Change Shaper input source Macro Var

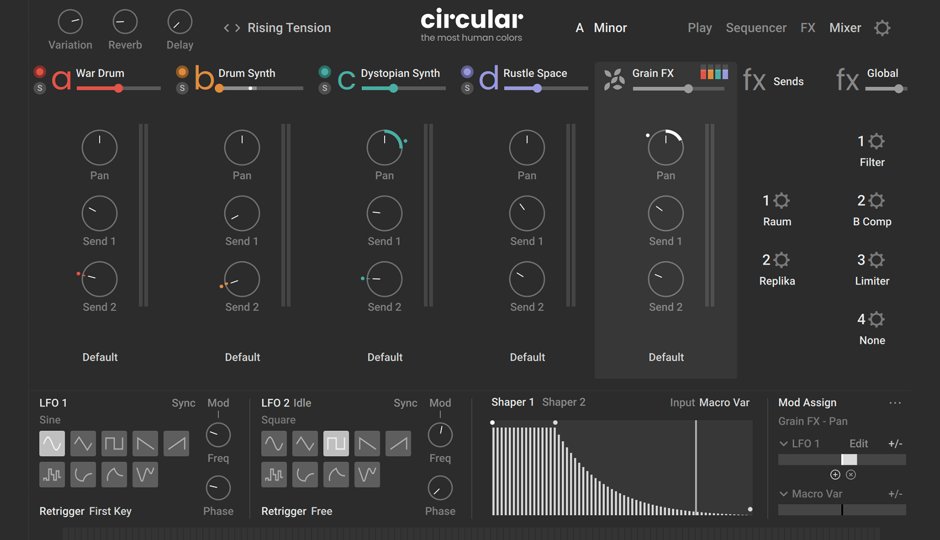coord(724,403)
